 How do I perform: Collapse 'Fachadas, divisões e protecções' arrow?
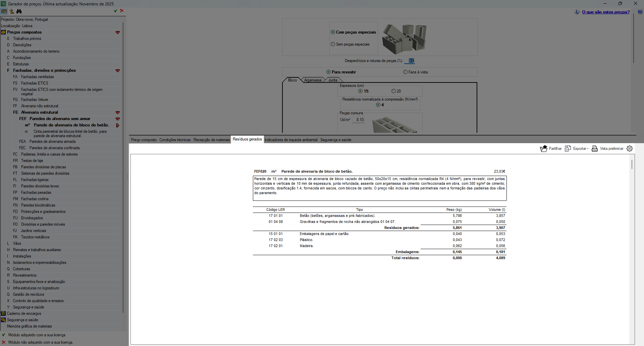pos(118,71)
